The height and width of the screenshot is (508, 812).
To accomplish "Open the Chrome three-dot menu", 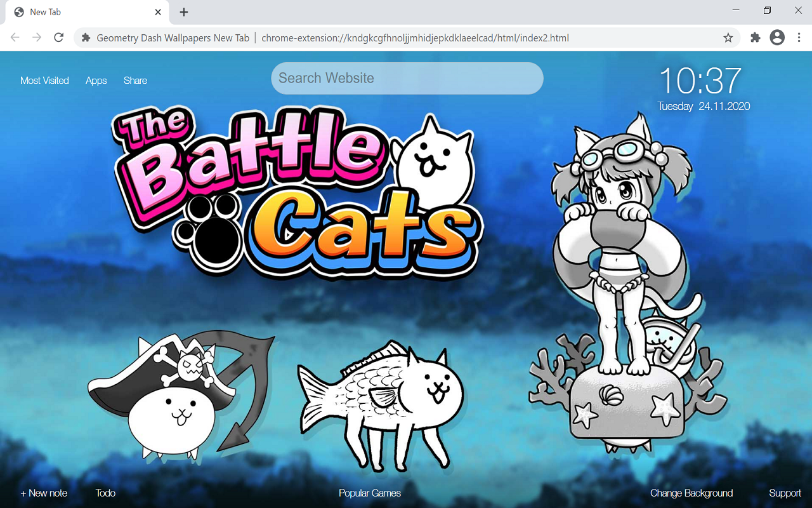I will (799, 37).
